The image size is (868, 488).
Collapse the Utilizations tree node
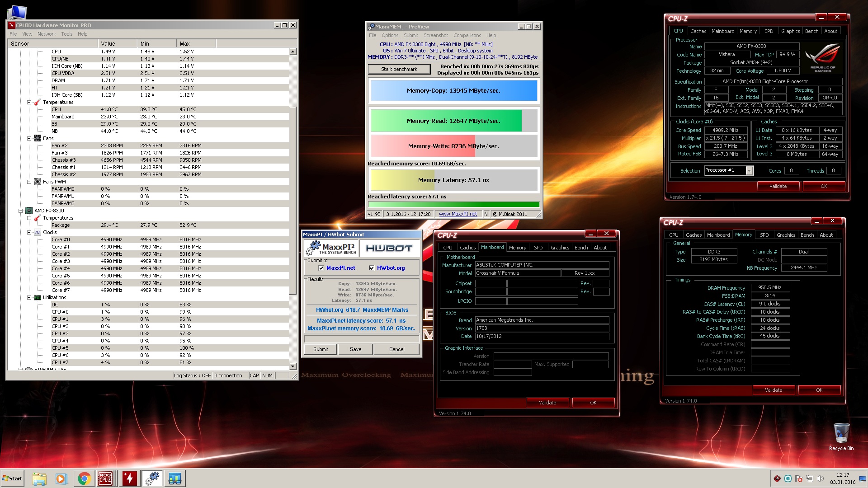[29, 297]
